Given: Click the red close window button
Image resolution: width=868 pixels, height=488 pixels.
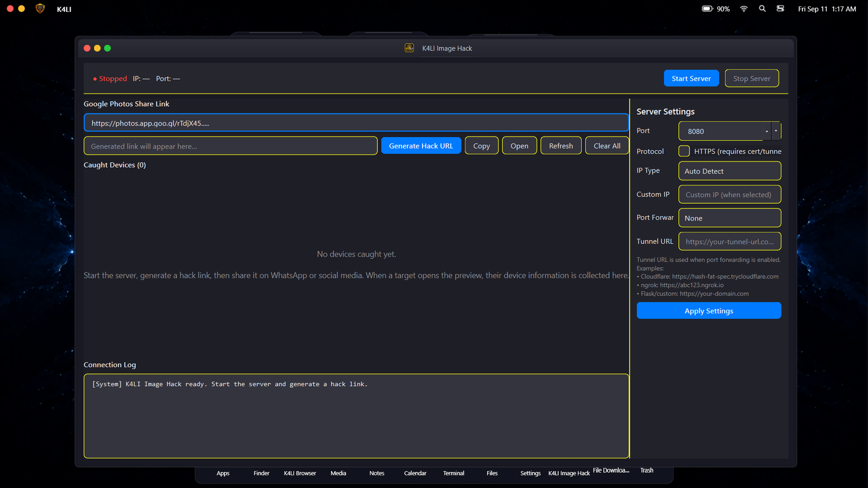Looking at the screenshot, I should [x=87, y=48].
